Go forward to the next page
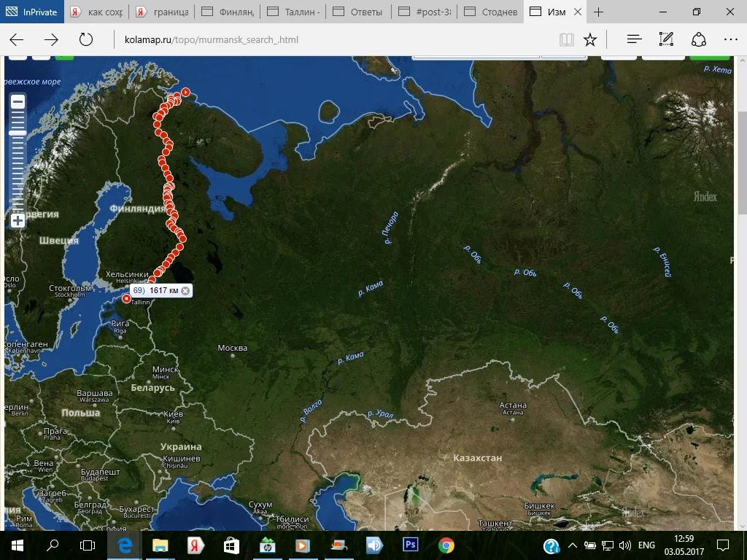 (51, 39)
